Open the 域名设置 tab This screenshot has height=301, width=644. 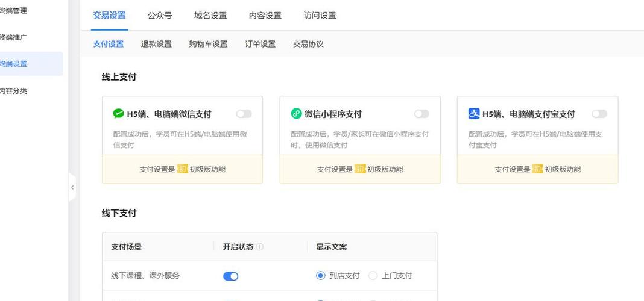(210, 16)
